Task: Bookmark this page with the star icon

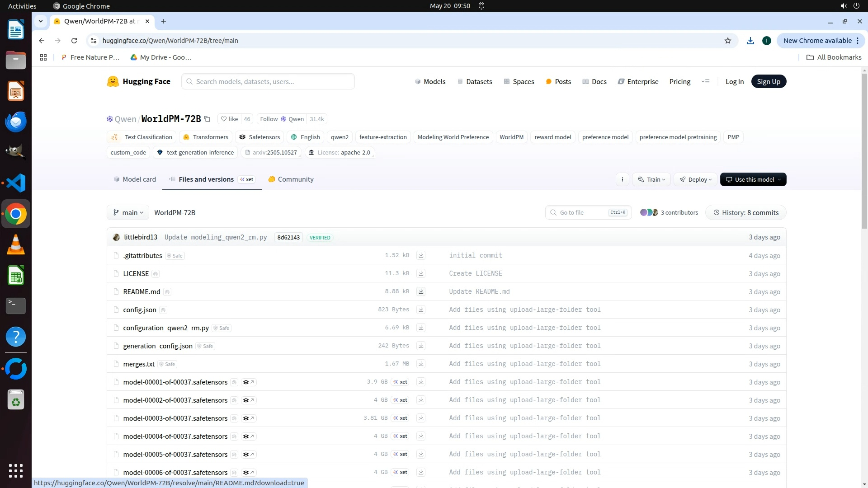Action: [728, 41]
